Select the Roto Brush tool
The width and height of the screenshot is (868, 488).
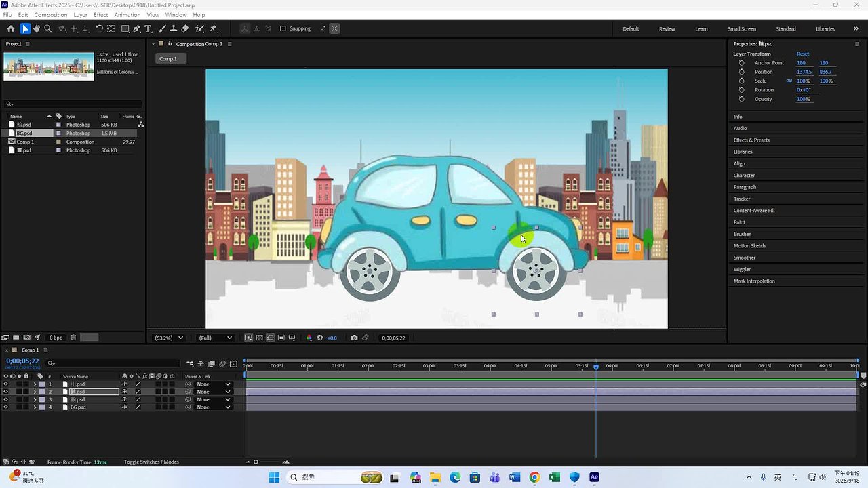click(x=200, y=28)
